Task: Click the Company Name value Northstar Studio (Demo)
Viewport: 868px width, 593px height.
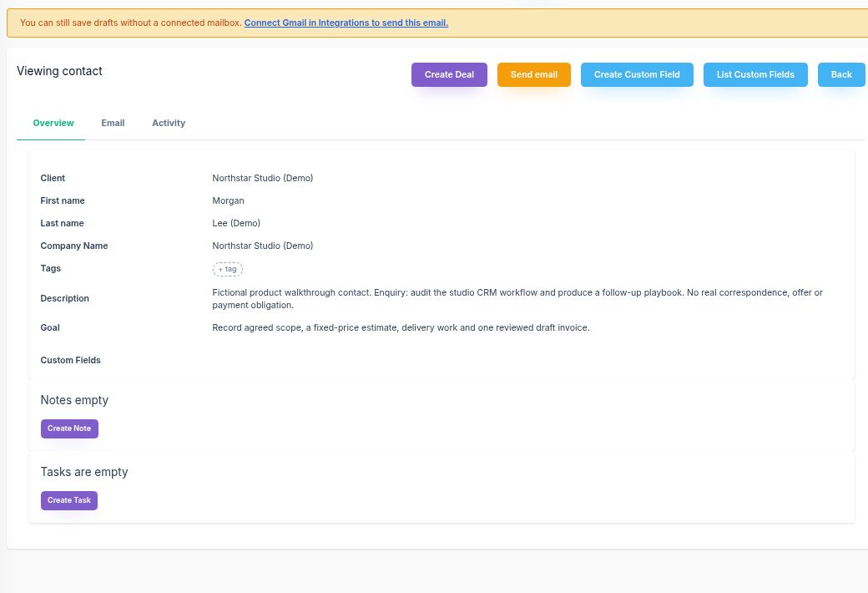Action: click(x=262, y=246)
